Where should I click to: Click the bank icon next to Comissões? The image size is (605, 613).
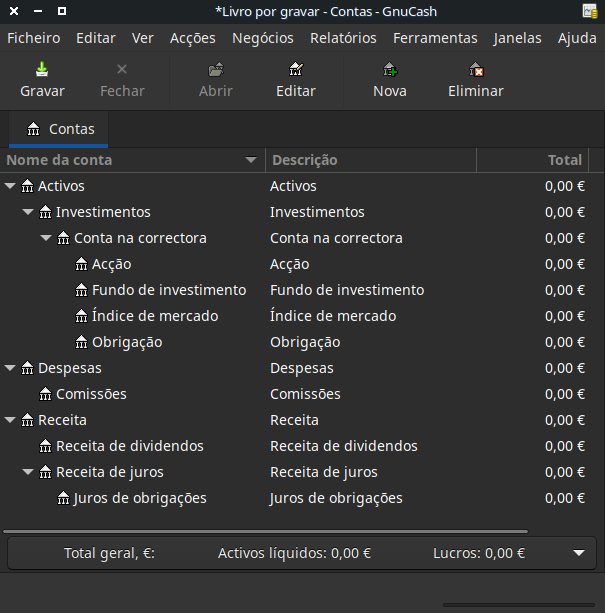[x=46, y=394]
